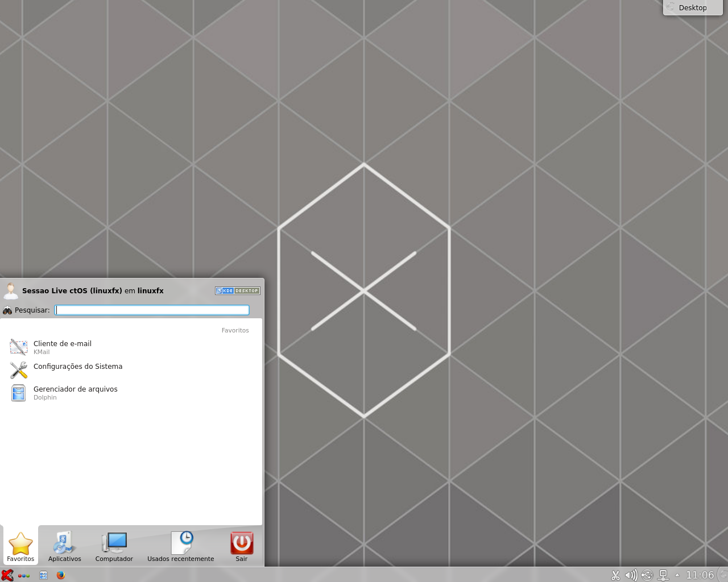
Task: Open the device notifier USB tray icon
Action: pyautogui.click(x=647, y=575)
